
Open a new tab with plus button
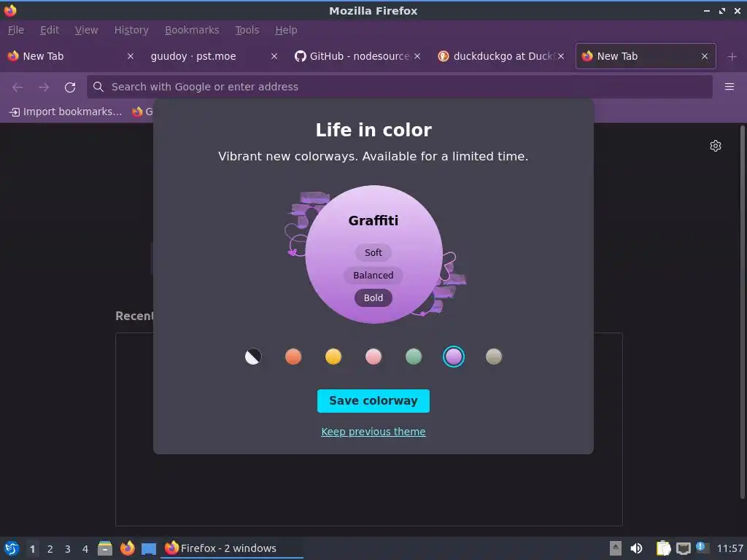click(732, 57)
